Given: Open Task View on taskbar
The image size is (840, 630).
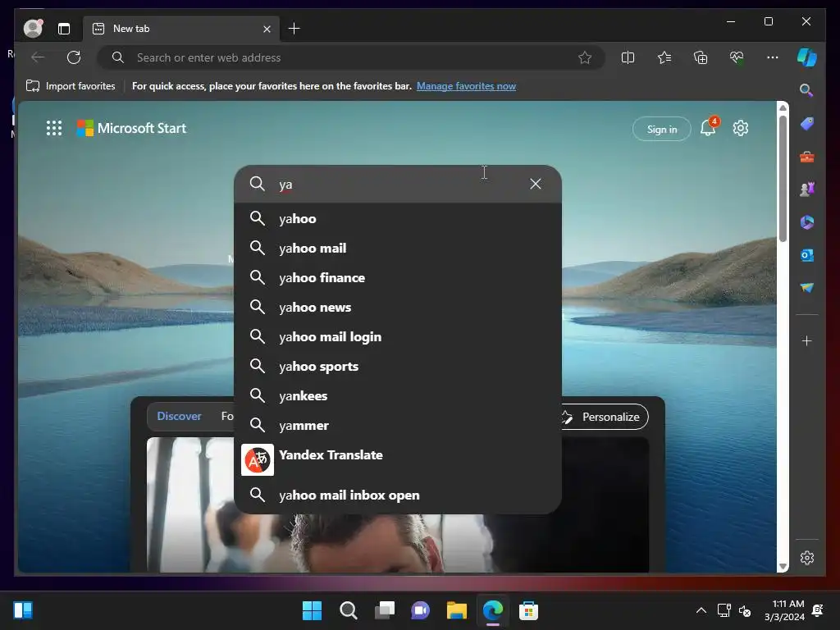Looking at the screenshot, I should tap(385, 610).
